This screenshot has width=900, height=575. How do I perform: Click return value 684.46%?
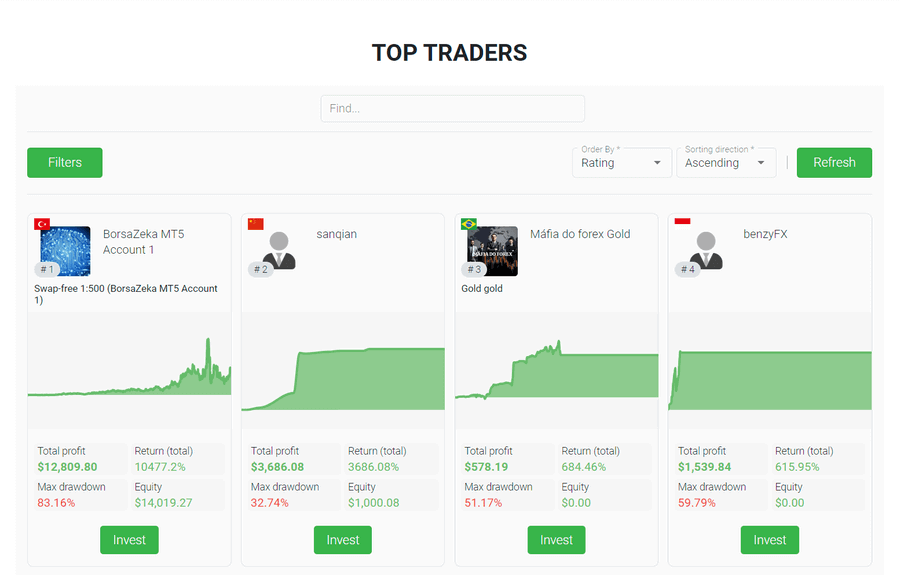click(x=584, y=467)
